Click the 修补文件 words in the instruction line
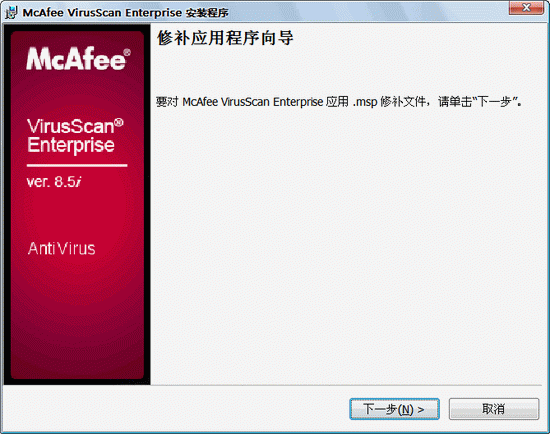Viewport: 550px width, 434px height. (403, 102)
